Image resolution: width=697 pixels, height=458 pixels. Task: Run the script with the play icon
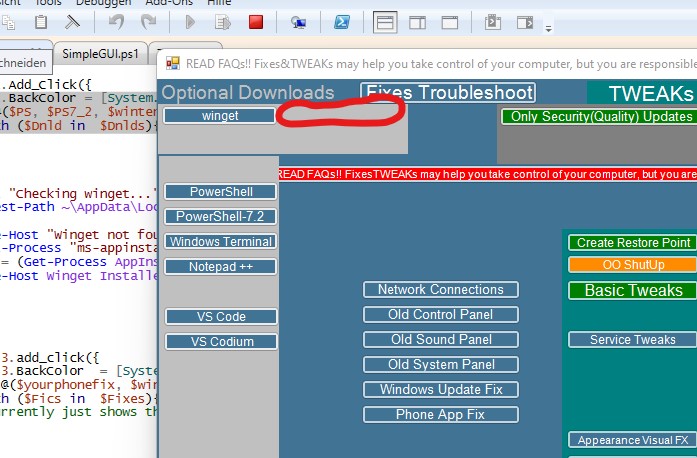(190, 22)
